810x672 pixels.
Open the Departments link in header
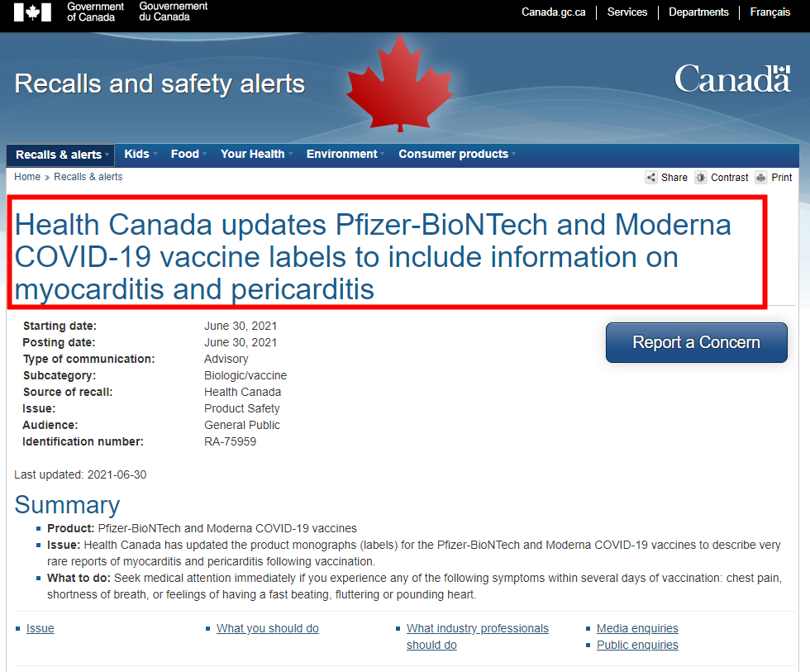point(698,12)
